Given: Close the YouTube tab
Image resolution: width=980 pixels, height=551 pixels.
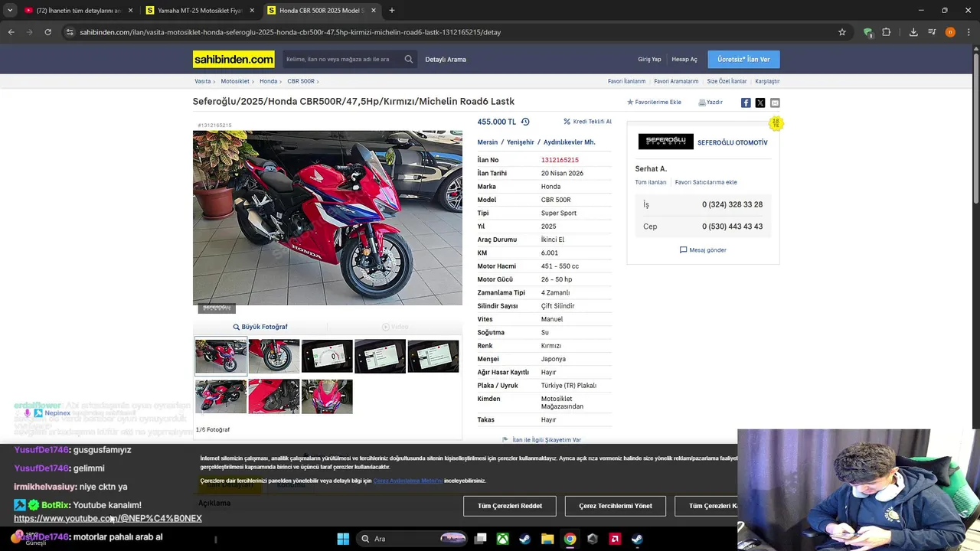Looking at the screenshot, I should click(x=130, y=11).
